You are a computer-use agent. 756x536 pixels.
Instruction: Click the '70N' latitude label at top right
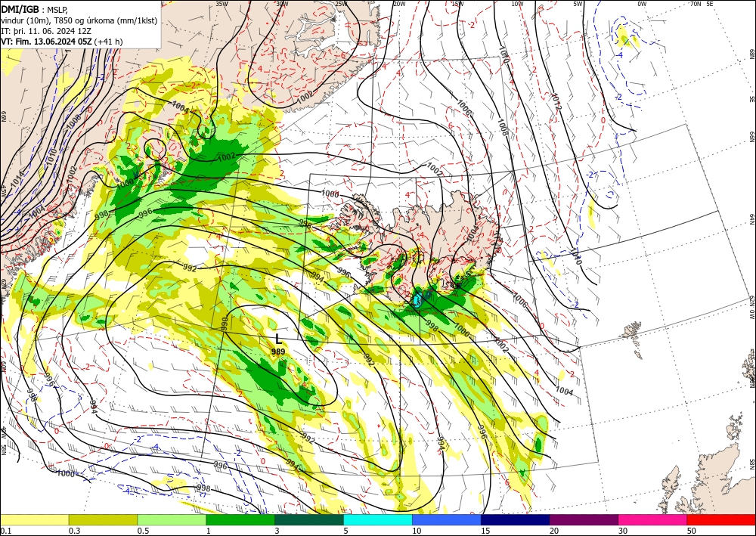[696, 4]
